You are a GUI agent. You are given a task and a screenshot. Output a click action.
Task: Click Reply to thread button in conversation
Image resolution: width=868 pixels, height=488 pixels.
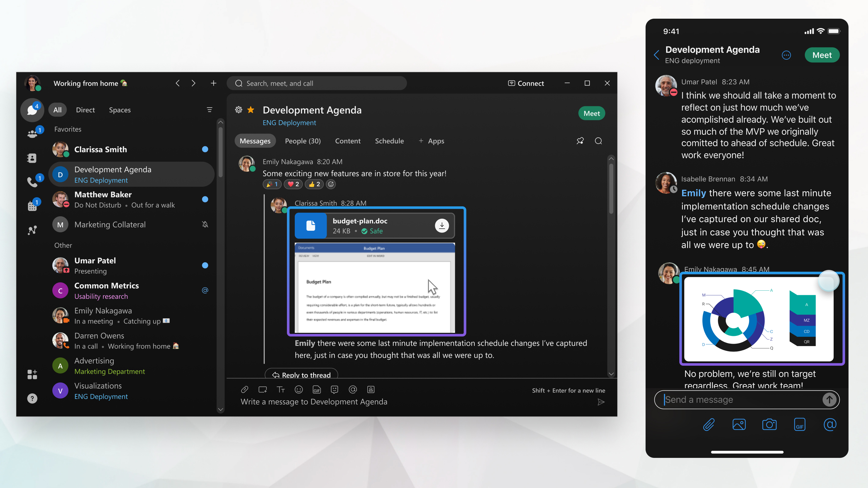pos(302,375)
